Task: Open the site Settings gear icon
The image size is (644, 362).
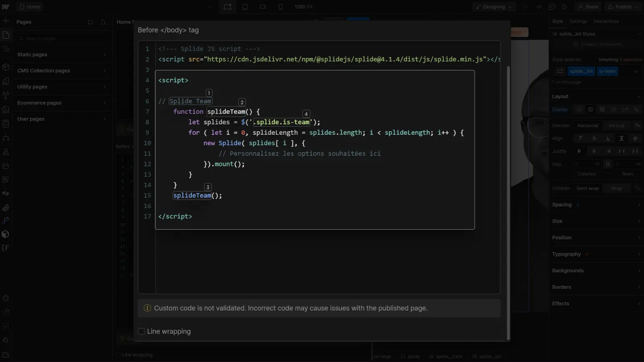Action: (x=6, y=298)
